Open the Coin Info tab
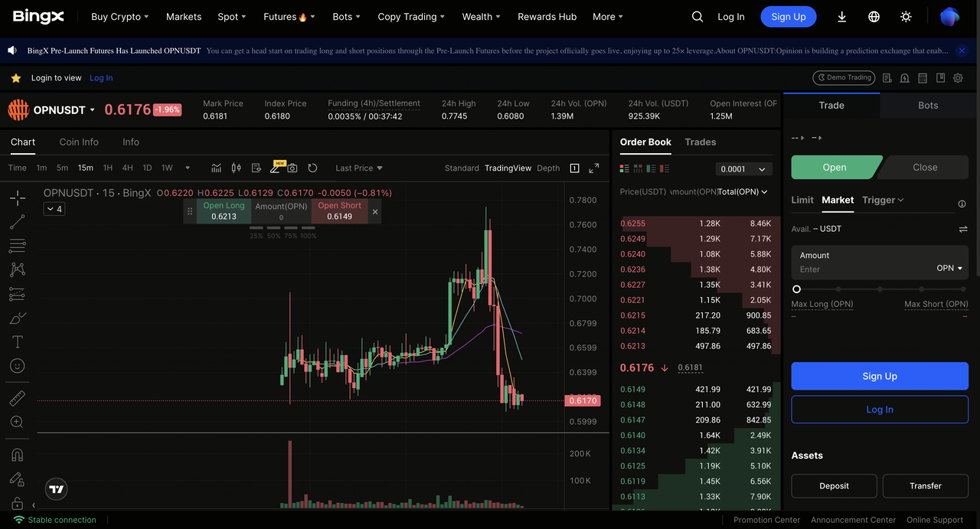The width and height of the screenshot is (980, 529). coord(79,142)
